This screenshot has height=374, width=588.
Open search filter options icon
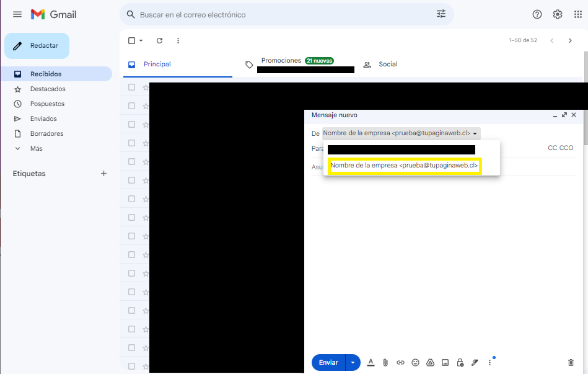(441, 14)
